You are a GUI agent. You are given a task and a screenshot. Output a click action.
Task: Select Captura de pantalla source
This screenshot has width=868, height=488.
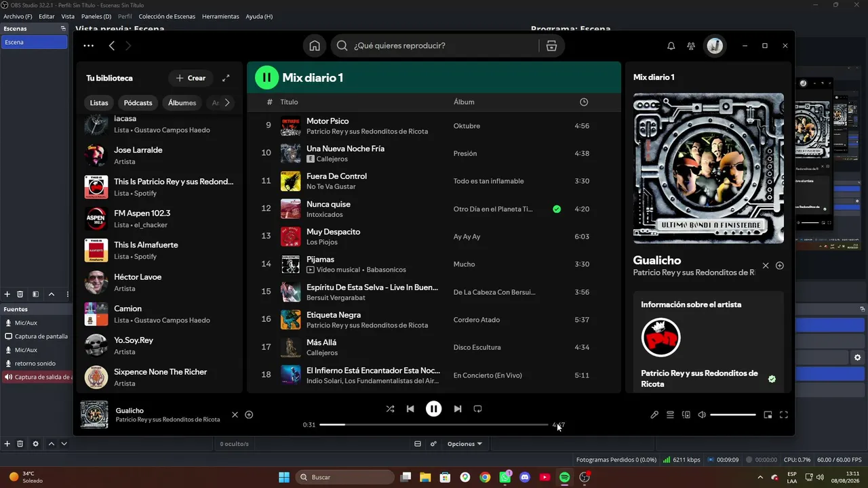35,336
